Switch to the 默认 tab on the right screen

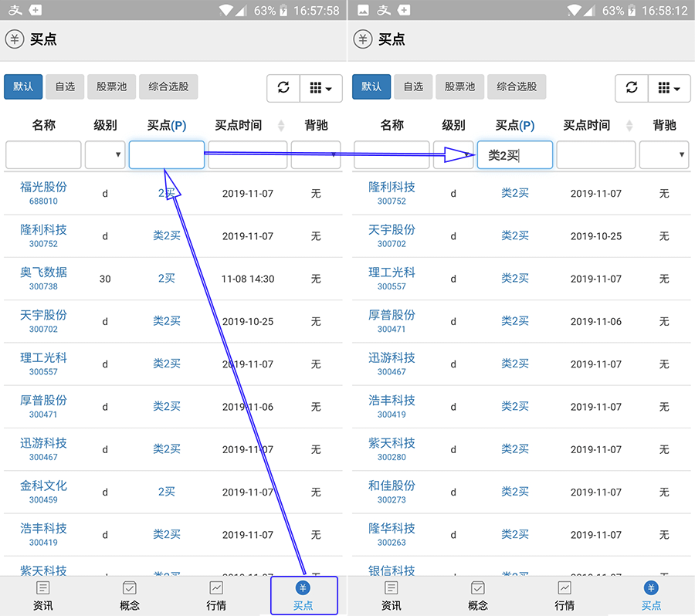(x=371, y=86)
